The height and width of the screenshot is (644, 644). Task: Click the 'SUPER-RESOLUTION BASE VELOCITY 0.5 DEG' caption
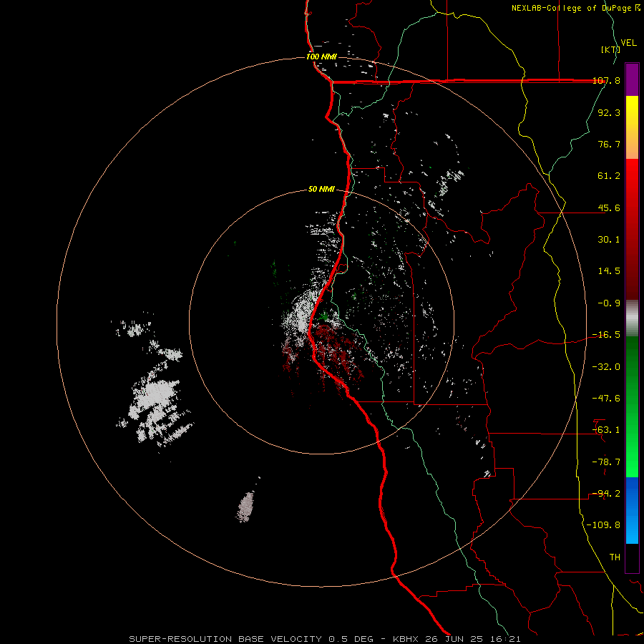pyautogui.click(x=251, y=639)
